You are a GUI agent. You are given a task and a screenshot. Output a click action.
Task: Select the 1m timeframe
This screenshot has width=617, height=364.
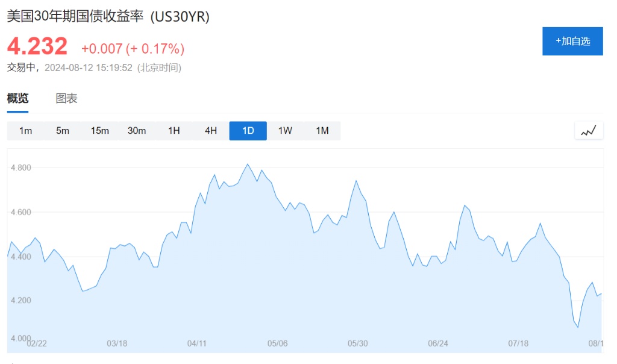pos(25,131)
